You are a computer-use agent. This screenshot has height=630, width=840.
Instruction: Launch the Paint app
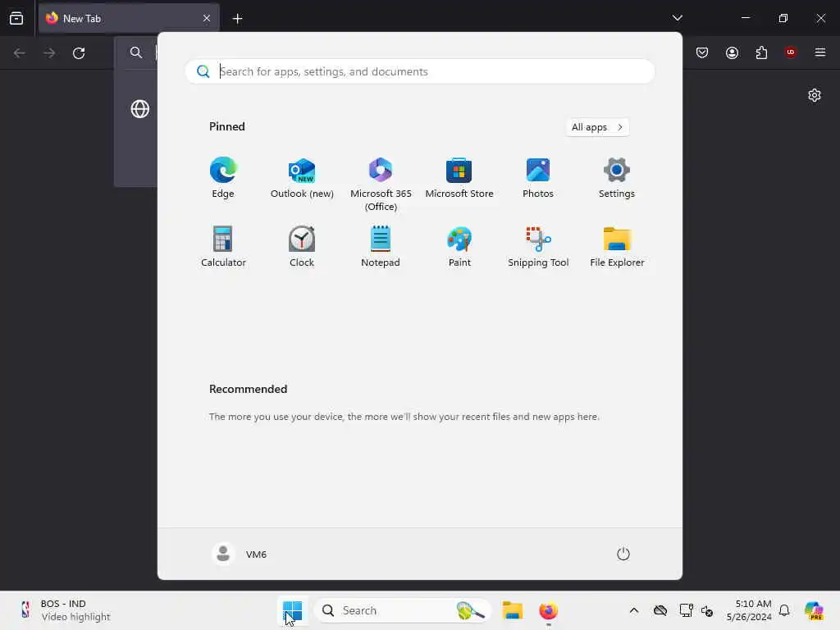tap(459, 246)
